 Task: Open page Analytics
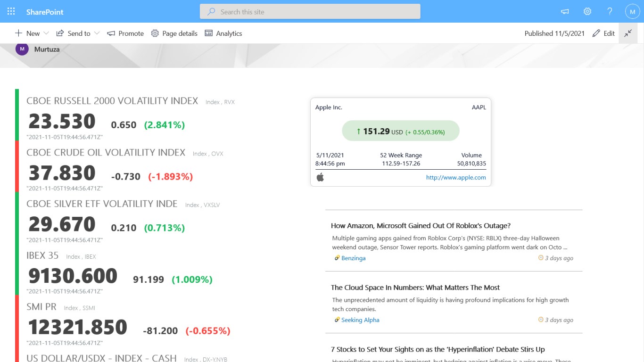click(223, 33)
